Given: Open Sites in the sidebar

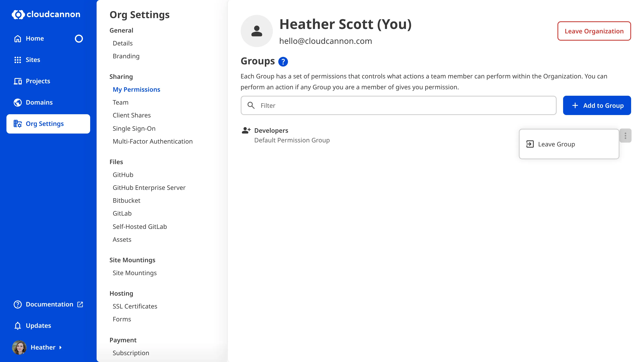Looking at the screenshot, I should [x=48, y=60].
